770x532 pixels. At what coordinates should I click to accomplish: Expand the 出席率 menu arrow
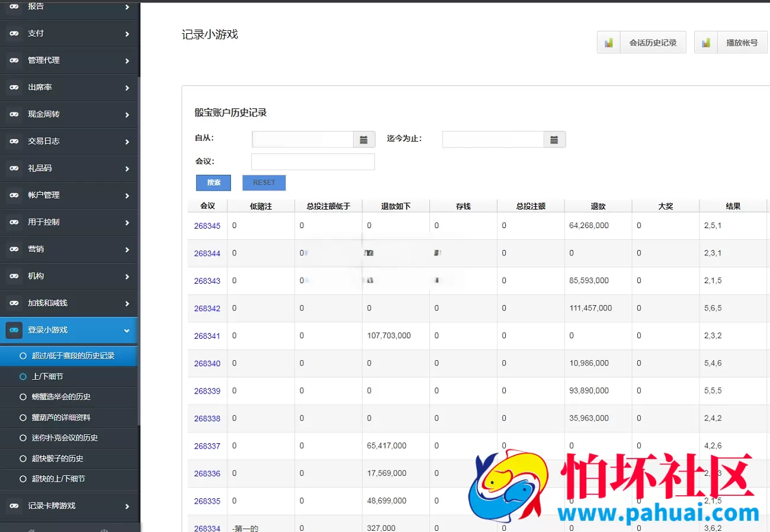pyautogui.click(x=127, y=88)
